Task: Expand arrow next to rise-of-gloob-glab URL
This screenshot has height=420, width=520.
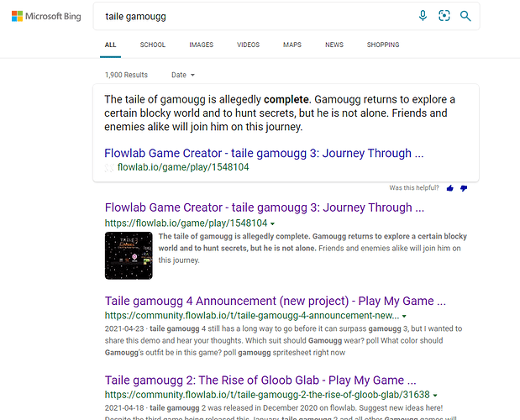Action: pos(435,395)
